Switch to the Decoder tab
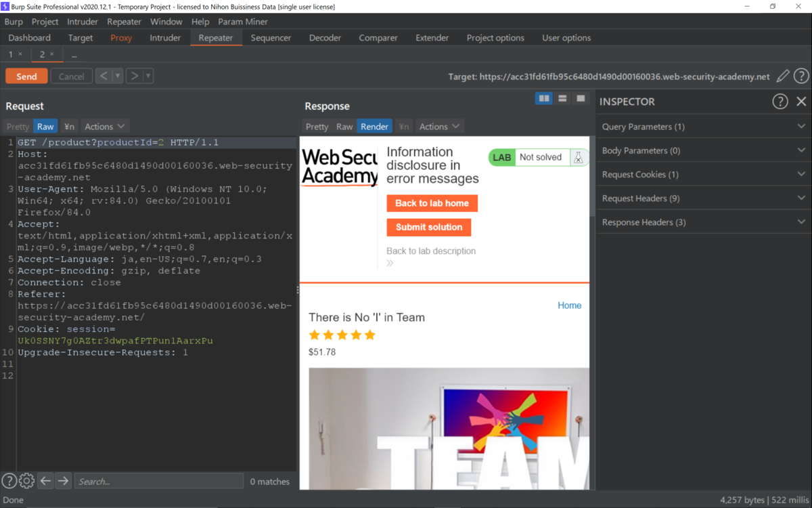 [325, 38]
